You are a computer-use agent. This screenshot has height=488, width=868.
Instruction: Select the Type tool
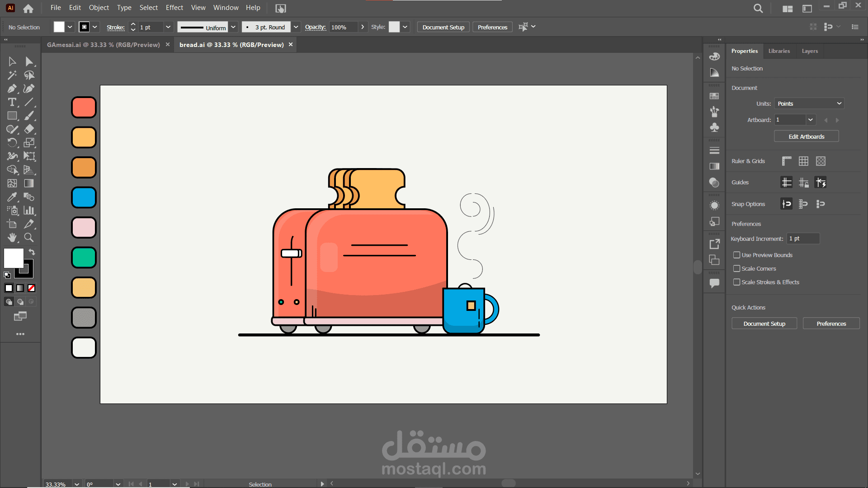12,102
